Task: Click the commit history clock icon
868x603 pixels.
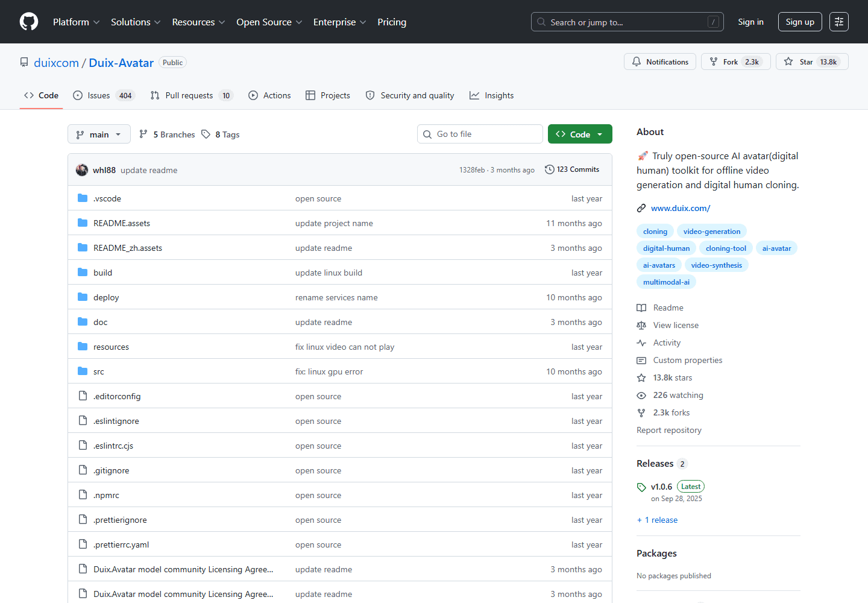Action: [x=549, y=169]
